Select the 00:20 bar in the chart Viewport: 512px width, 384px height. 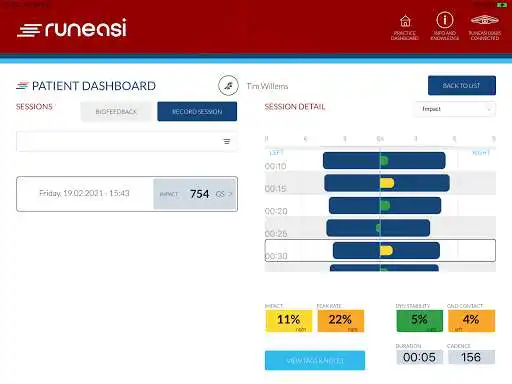click(385, 205)
